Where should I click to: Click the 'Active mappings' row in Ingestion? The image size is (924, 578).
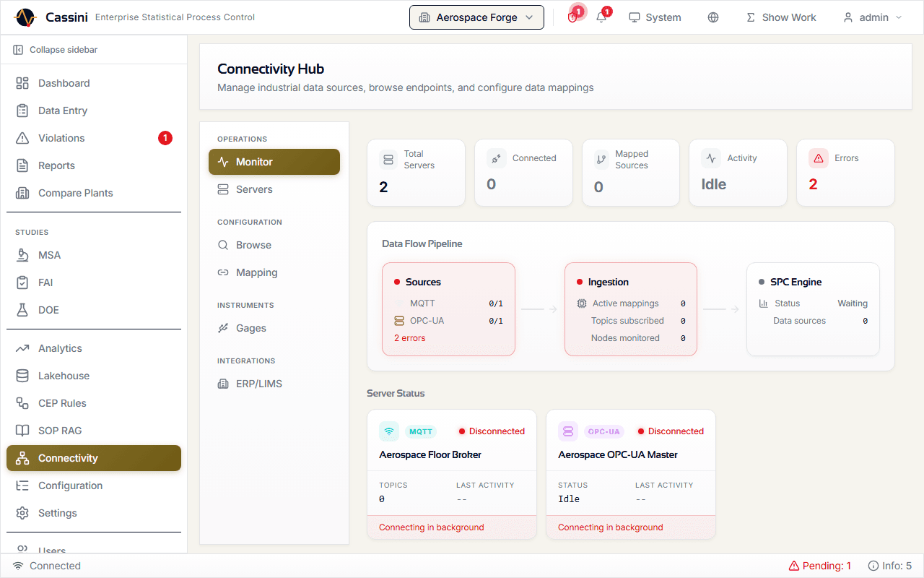(631, 303)
